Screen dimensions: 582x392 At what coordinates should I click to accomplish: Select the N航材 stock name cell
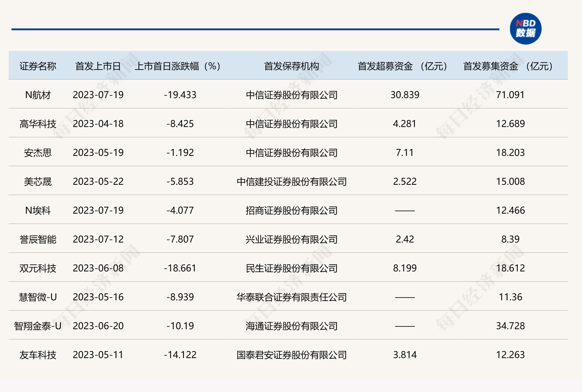click(x=38, y=95)
